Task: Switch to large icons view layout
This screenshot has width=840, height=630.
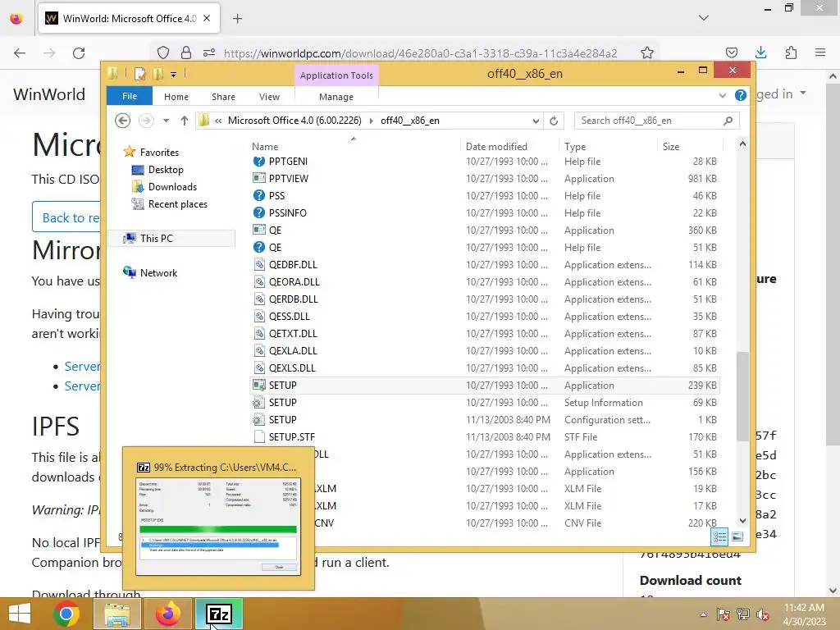Action: 737,536
